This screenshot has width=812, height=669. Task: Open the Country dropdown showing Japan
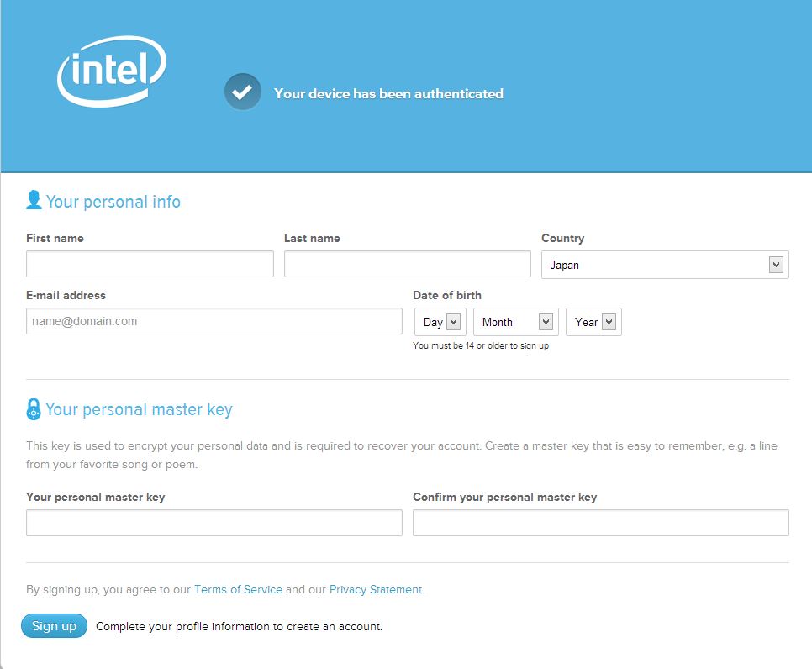click(665, 265)
